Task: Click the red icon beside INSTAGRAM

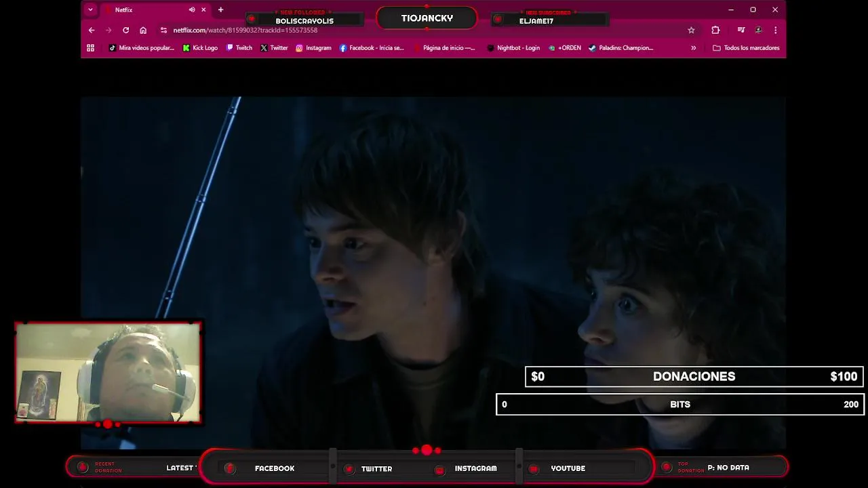Action: (439, 470)
